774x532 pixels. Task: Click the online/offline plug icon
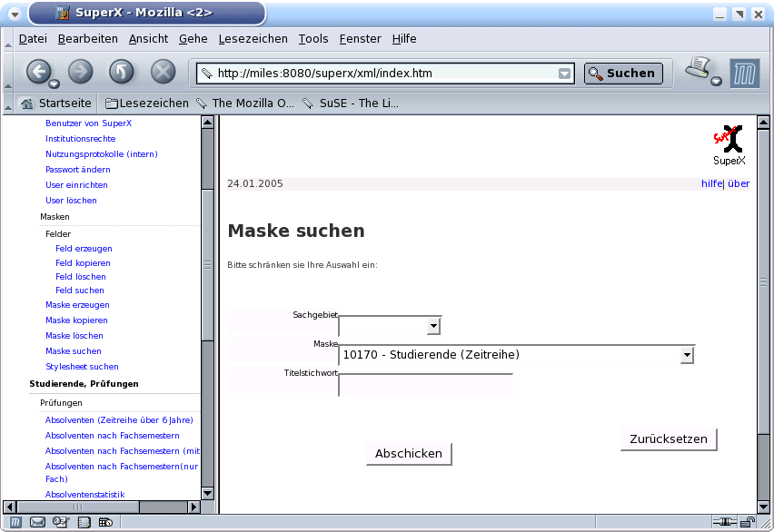(725, 522)
